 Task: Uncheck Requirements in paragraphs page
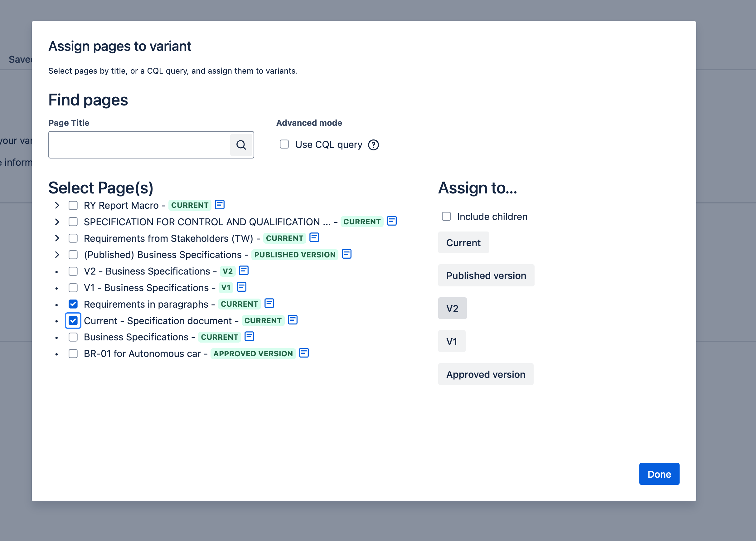pos(73,304)
